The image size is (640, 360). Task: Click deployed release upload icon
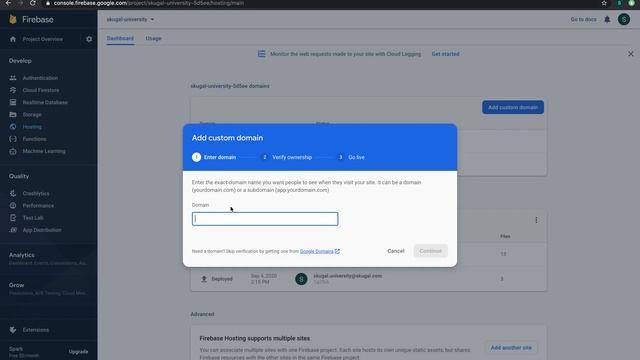click(204, 279)
